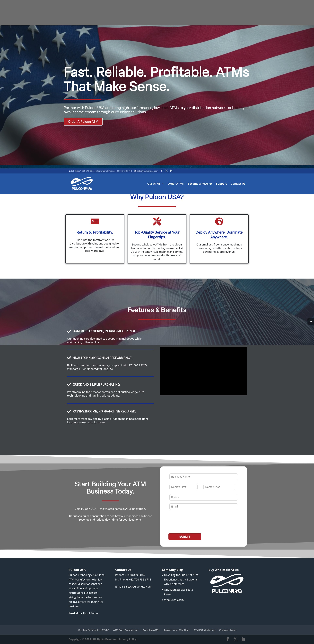Click the Return to Profitability heading
This screenshot has width=314, height=644.
95,232
